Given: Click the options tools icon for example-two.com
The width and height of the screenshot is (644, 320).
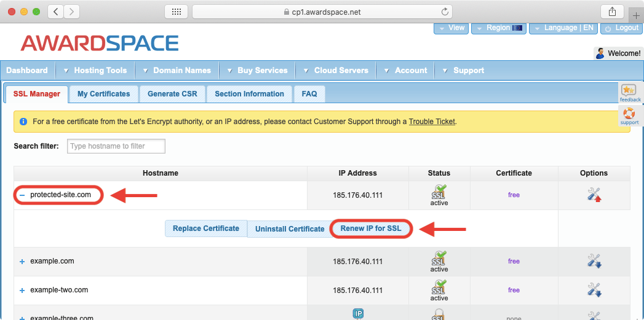Looking at the screenshot, I should click(594, 290).
